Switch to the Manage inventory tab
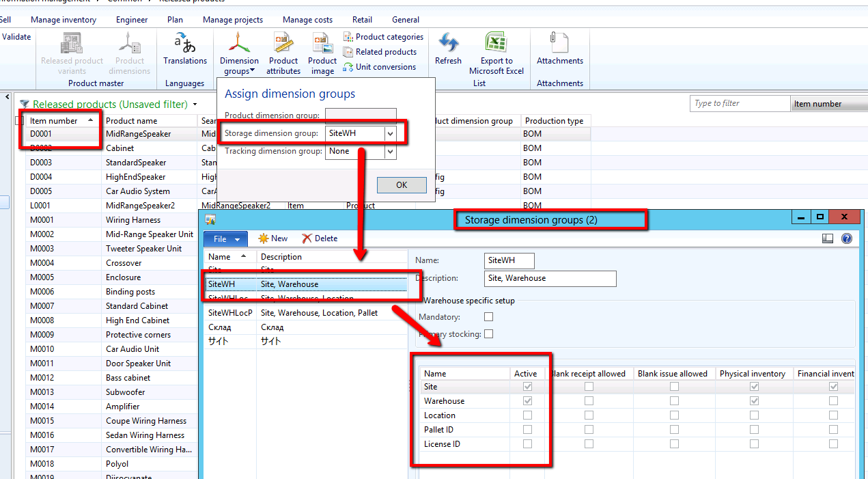Screen dimensions: 868x479 coord(63,19)
